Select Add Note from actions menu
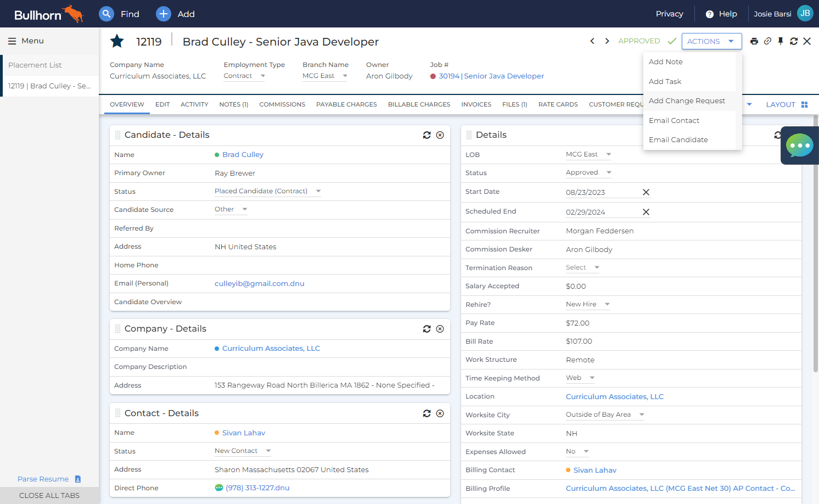This screenshot has height=504, width=819. pos(689,62)
